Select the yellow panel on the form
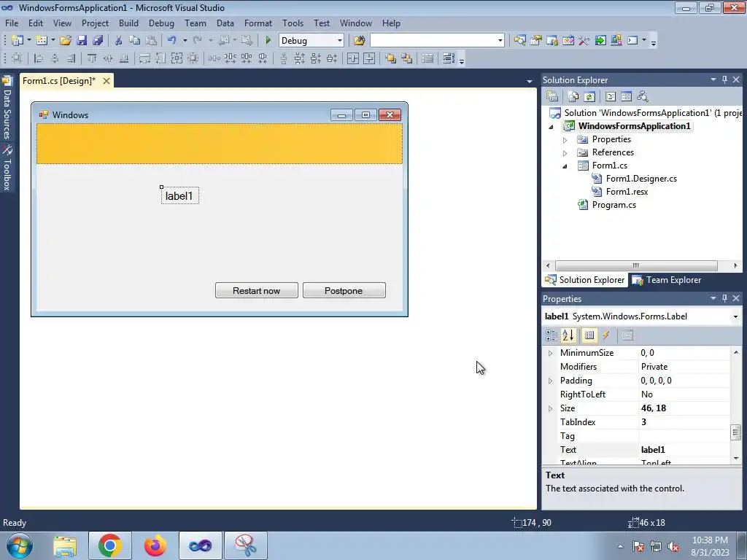Image resolution: width=747 pixels, height=560 pixels. point(219,144)
